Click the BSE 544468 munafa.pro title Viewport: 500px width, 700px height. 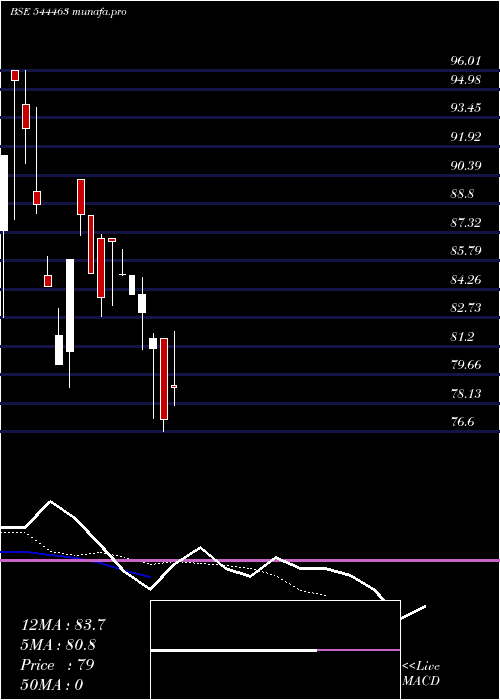click(x=68, y=12)
